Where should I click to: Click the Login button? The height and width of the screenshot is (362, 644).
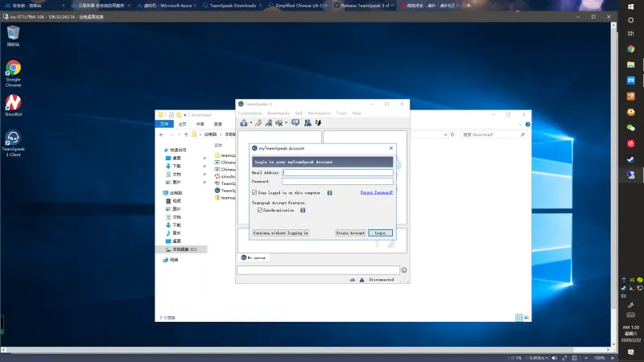coord(380,232)
